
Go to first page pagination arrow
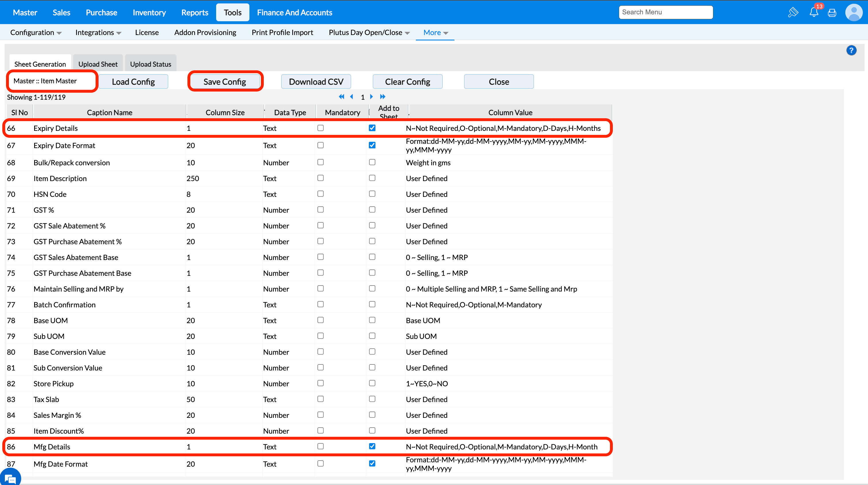tap(341, 97)
